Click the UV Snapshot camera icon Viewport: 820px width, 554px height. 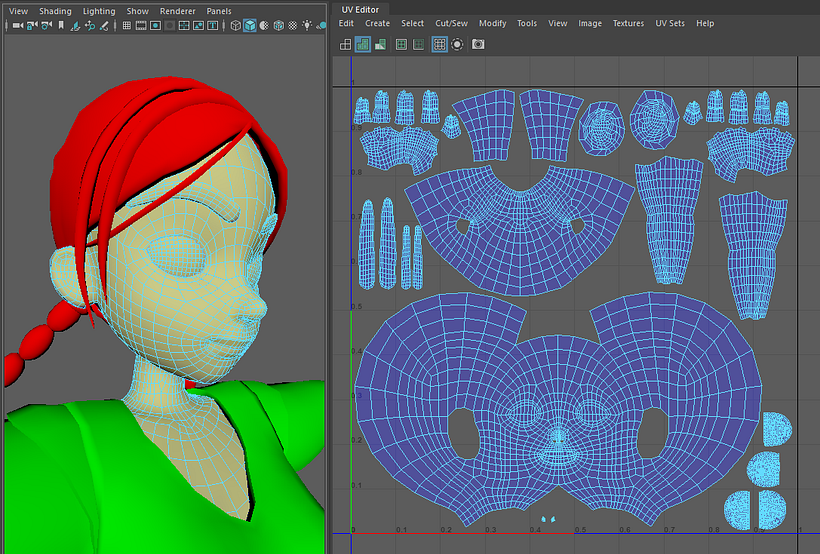477,44
